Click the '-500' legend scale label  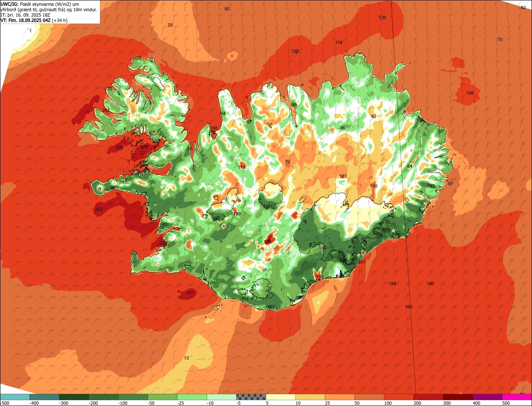pos(5,403)
